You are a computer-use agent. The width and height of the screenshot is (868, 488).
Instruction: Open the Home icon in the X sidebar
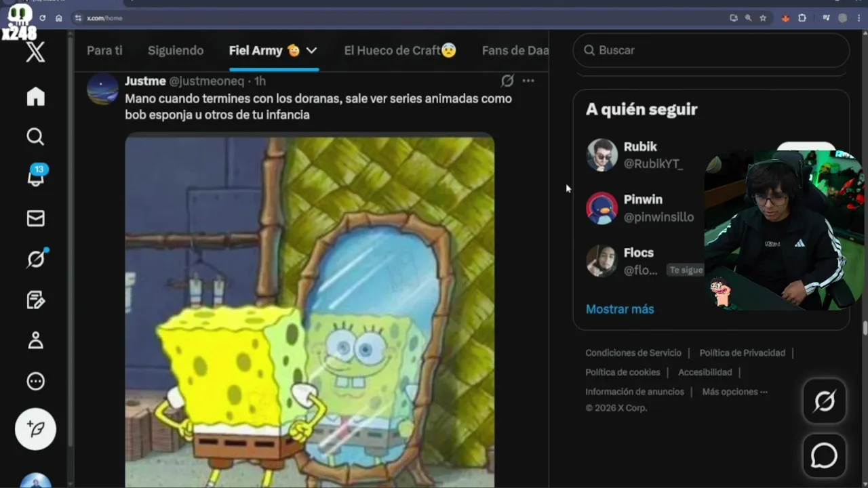(x=35, y=97)
